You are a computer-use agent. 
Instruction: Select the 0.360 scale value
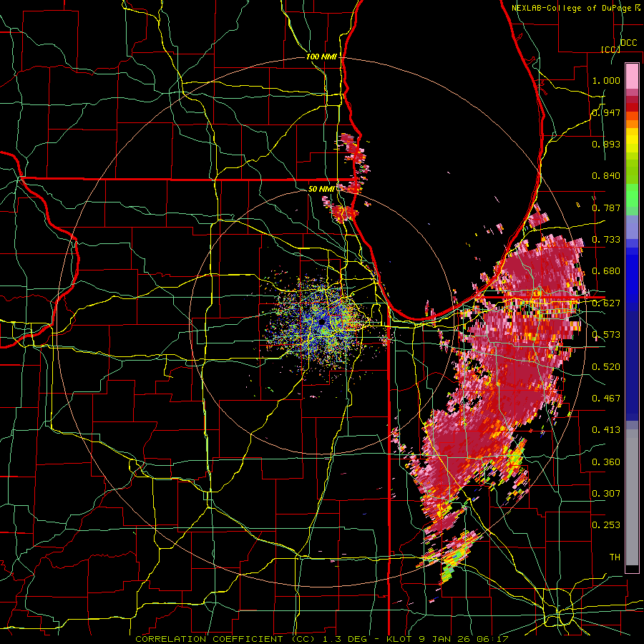606,462
